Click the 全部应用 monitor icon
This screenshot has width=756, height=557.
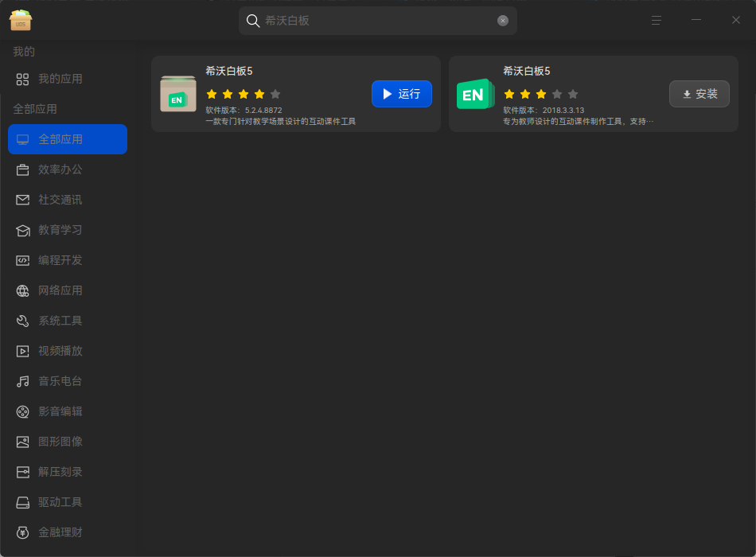coord(22,140)
